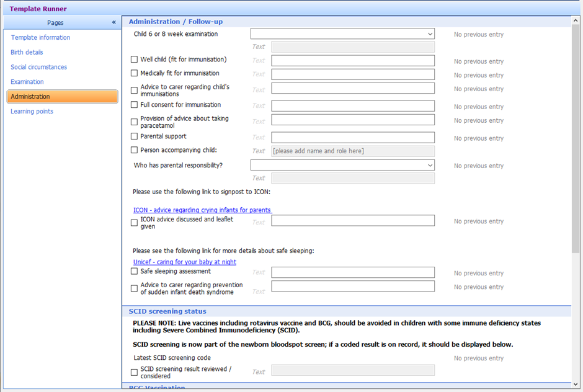Click the scrollbar up arrow

click(577, 19)
